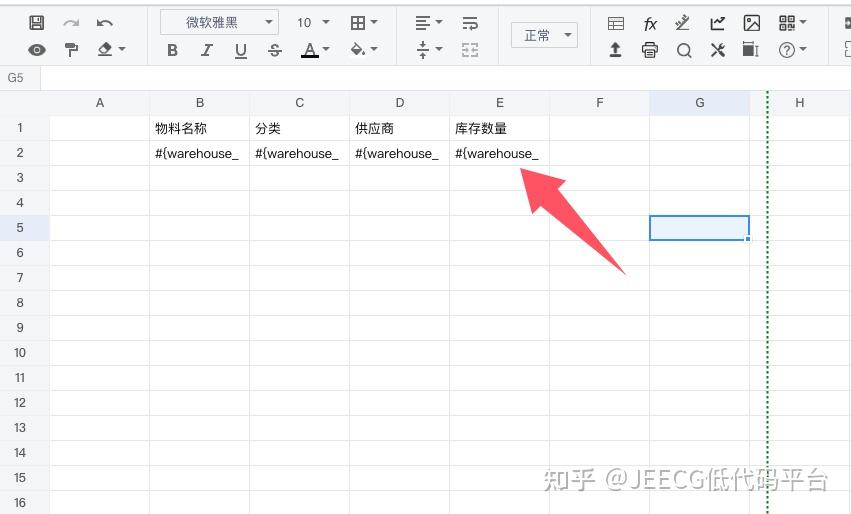This screenshot has height=514, width=851.
Task: Expand eraser clear options arrow
Action: [122, 49]
